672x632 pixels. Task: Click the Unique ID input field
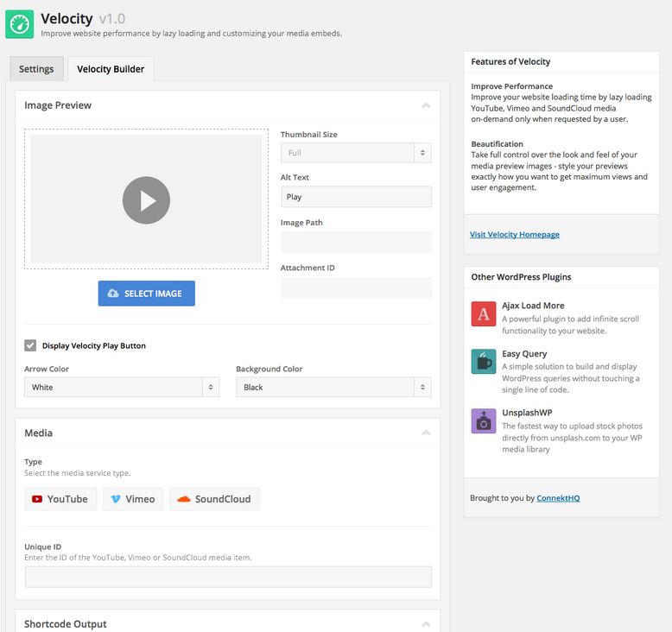228,577
